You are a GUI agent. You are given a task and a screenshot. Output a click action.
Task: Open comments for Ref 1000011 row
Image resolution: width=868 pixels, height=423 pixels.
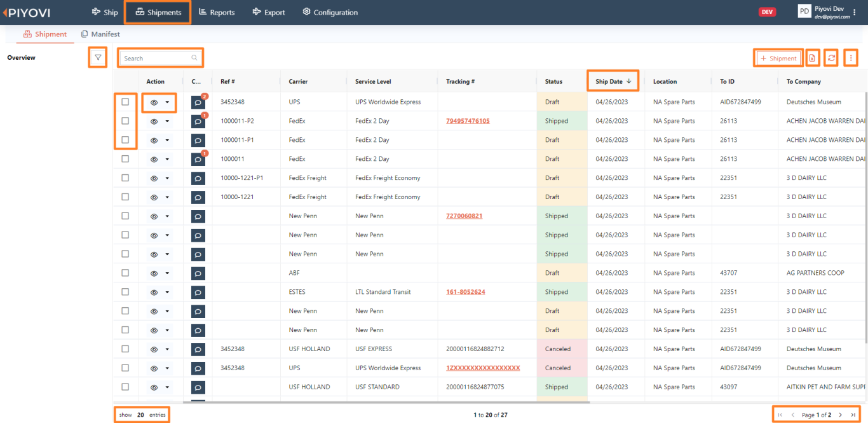[198, 159]
